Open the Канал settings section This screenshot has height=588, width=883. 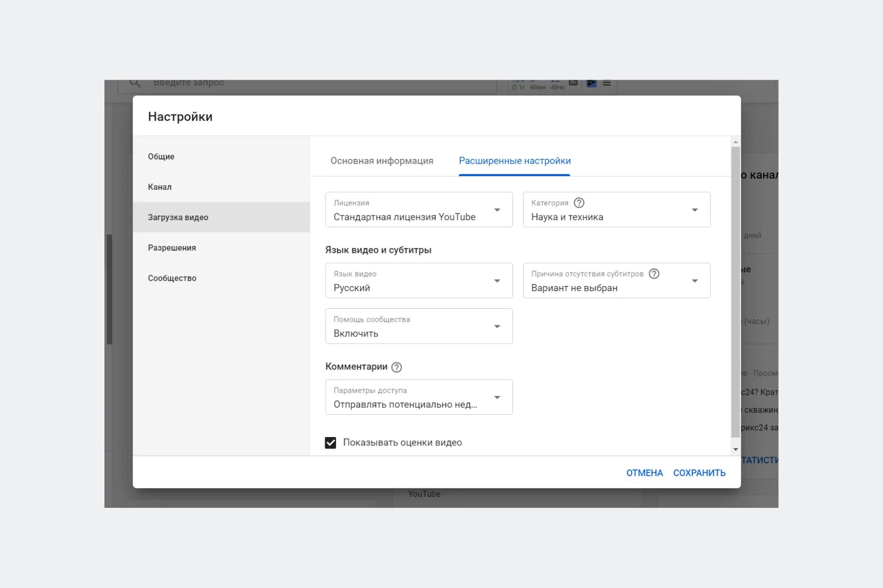tap(221, 187)
